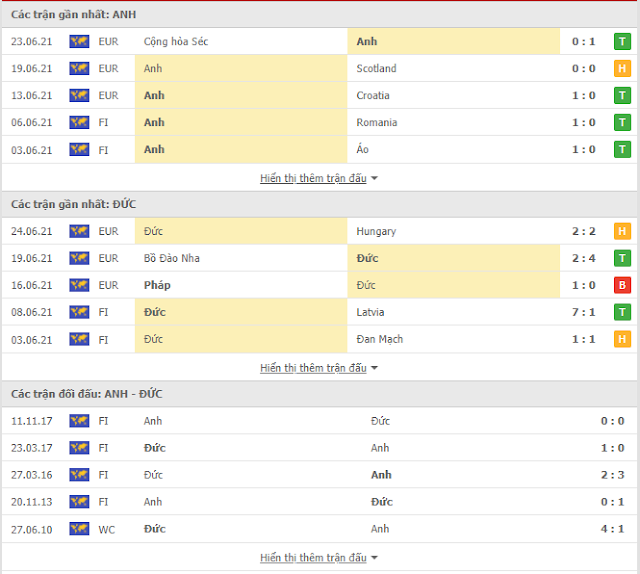
Task: Select the 7 : 1 score for Latvia match
Action: [583, 312]
